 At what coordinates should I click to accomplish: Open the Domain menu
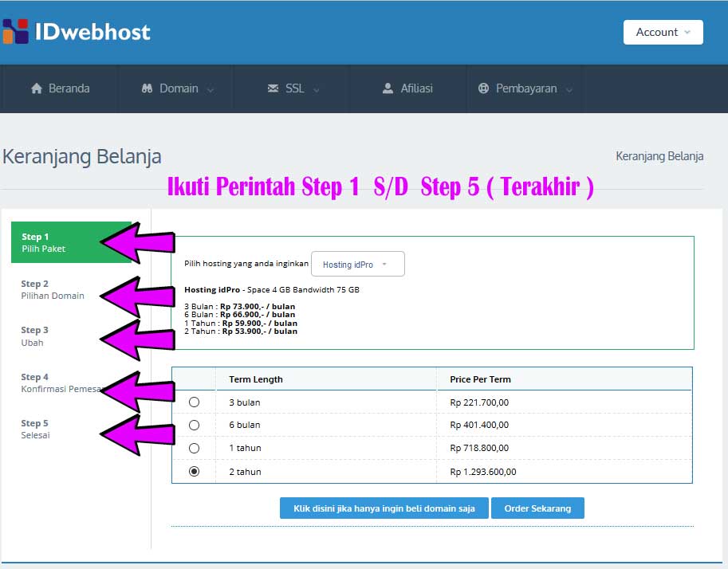click(x=177, y=88)
